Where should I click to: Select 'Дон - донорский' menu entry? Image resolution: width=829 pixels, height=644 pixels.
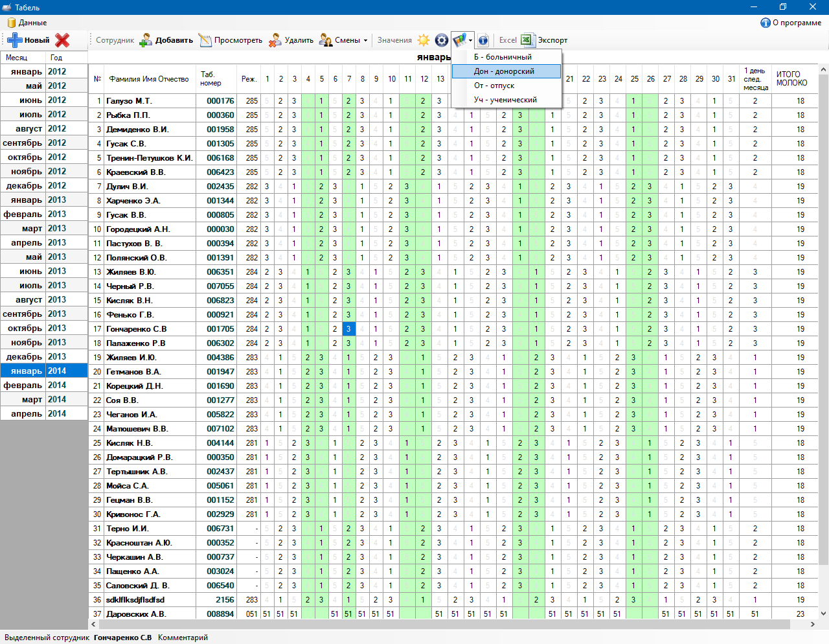coord(506,71)
